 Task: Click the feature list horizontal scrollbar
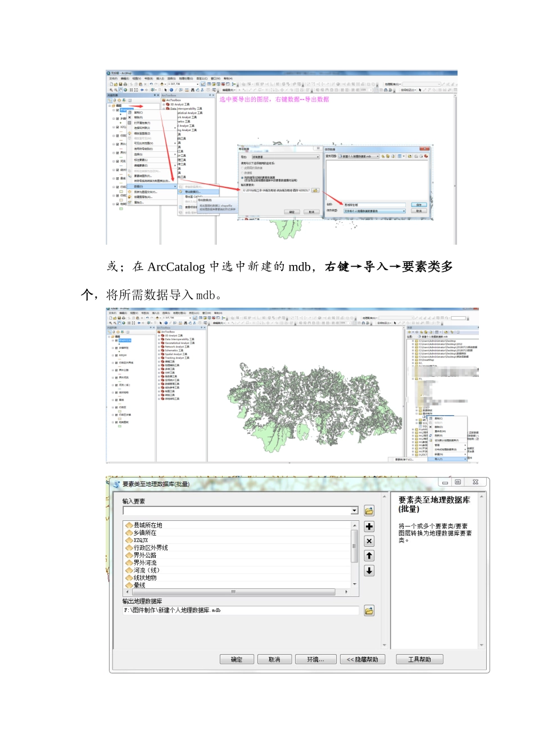click(237, 592)
